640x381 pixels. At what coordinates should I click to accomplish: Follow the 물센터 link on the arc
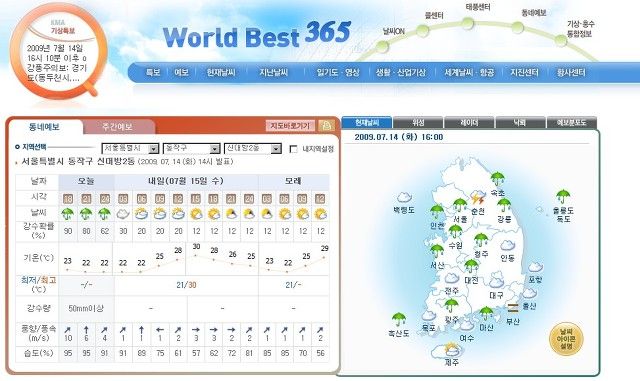point(434,16)
